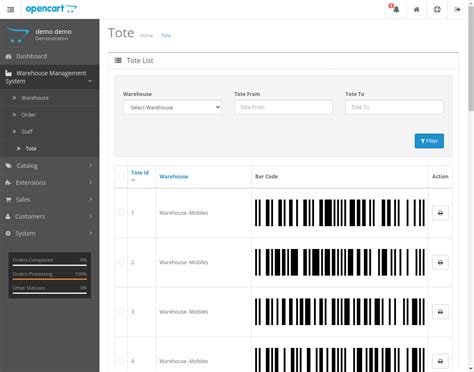
Task: Expand the Extensions menu
Action: pos(49,183)
